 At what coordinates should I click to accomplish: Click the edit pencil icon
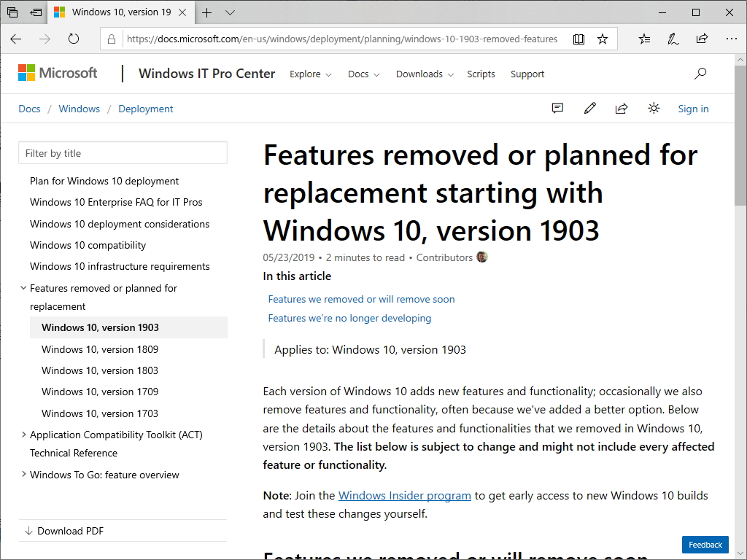pos(590,109)
